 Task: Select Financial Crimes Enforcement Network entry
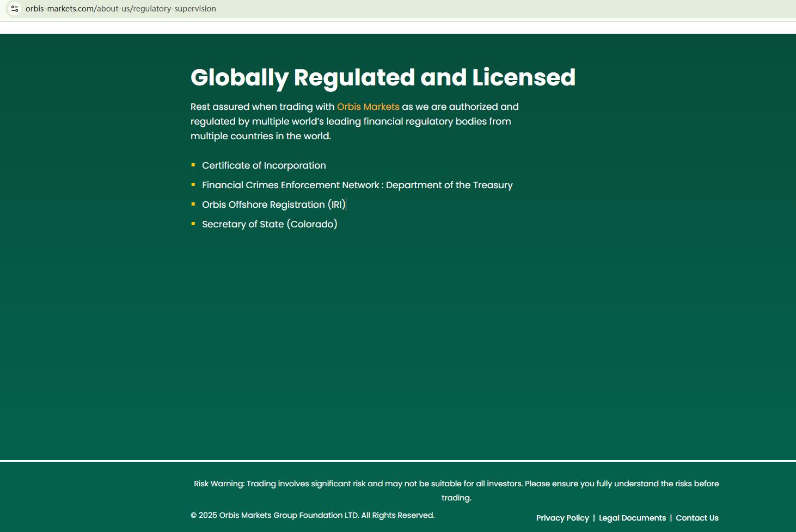357,185
